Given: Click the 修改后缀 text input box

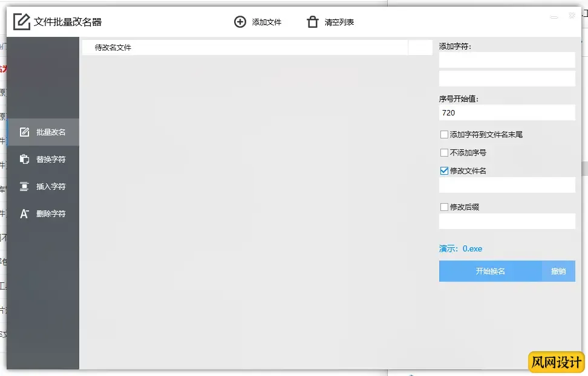Looking at the screenshot, I should tap(506, 221).
